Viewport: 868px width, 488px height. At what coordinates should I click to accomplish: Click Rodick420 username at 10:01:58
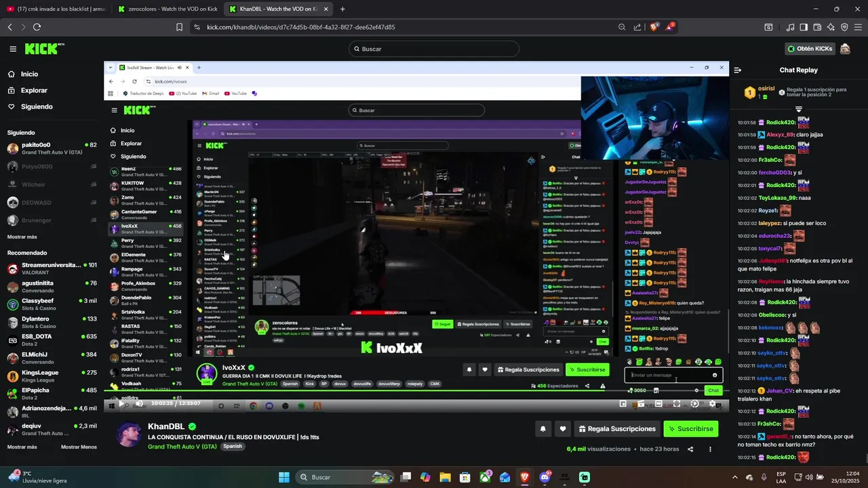(x=781, y=123)
